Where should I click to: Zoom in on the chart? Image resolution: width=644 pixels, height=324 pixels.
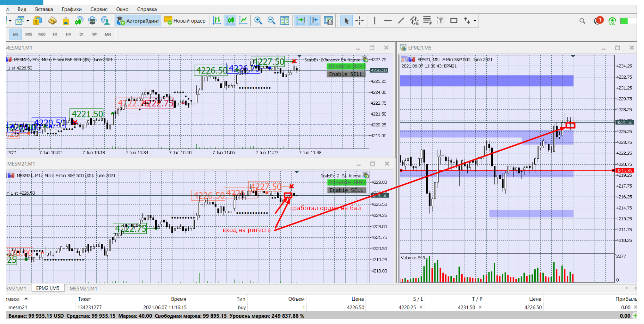pos(258,21)
